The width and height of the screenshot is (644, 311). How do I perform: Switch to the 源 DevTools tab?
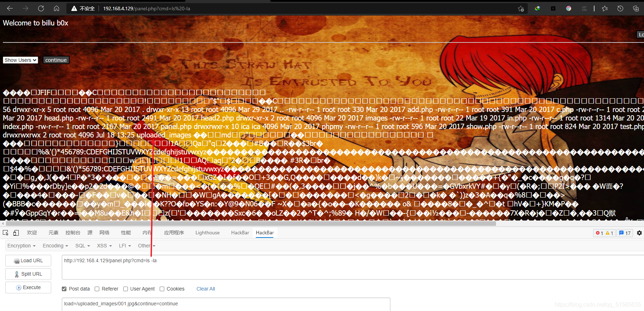[90, 233]
